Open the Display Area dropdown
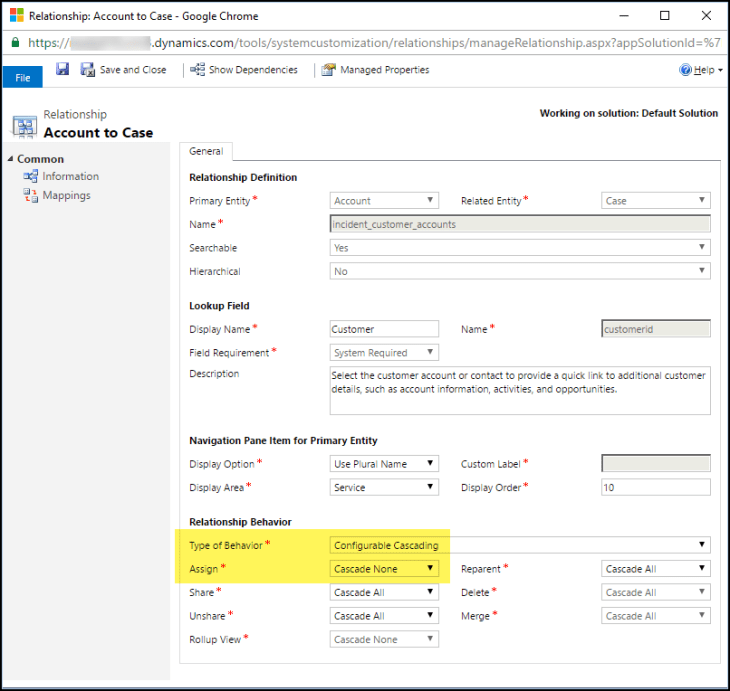The width and height of the screenshot is (730, 691). coord(384,488)
